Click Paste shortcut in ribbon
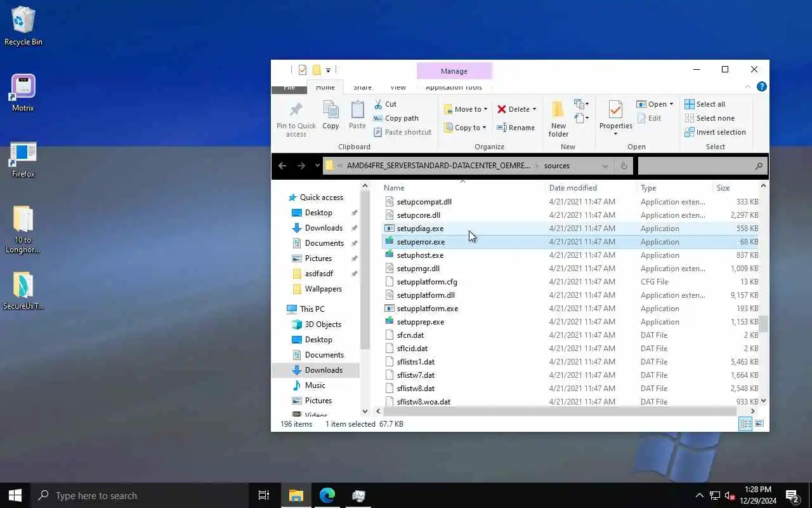 point(402,132)
